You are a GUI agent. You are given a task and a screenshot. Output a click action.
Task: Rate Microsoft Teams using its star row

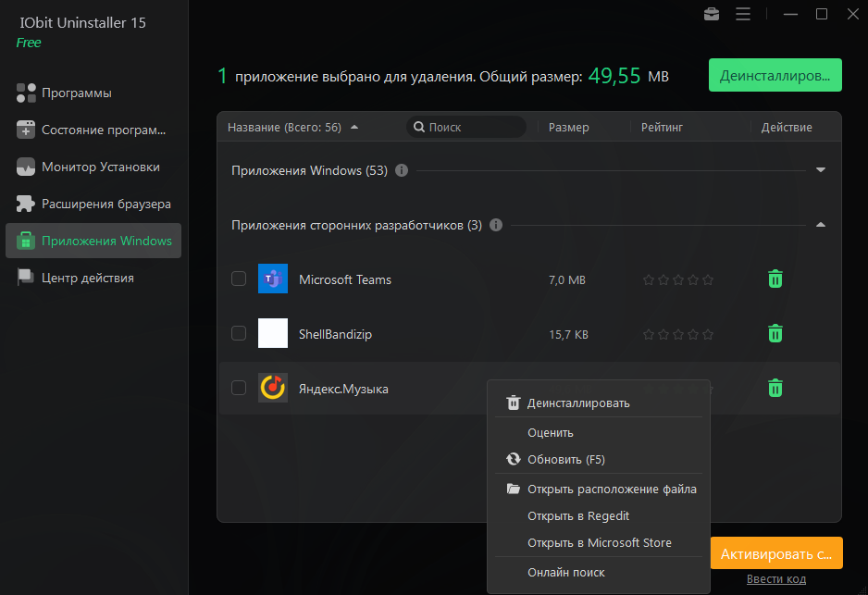[678, 280]
